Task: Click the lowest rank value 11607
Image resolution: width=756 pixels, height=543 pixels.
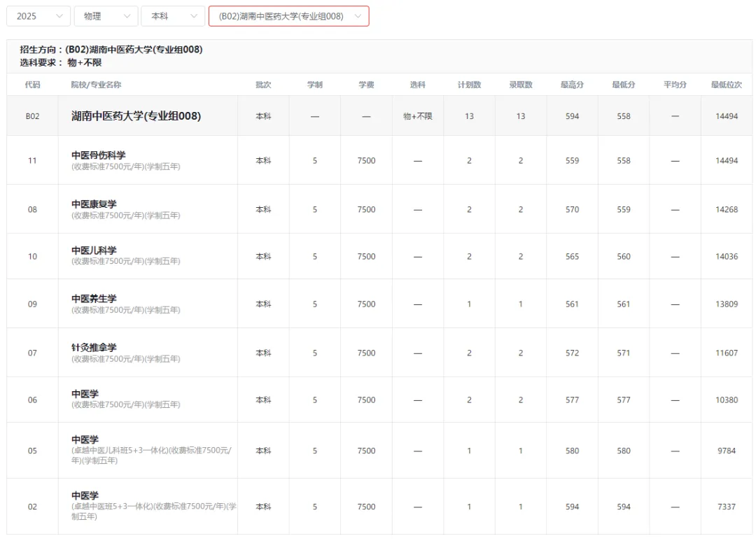Action: (727, 353)
